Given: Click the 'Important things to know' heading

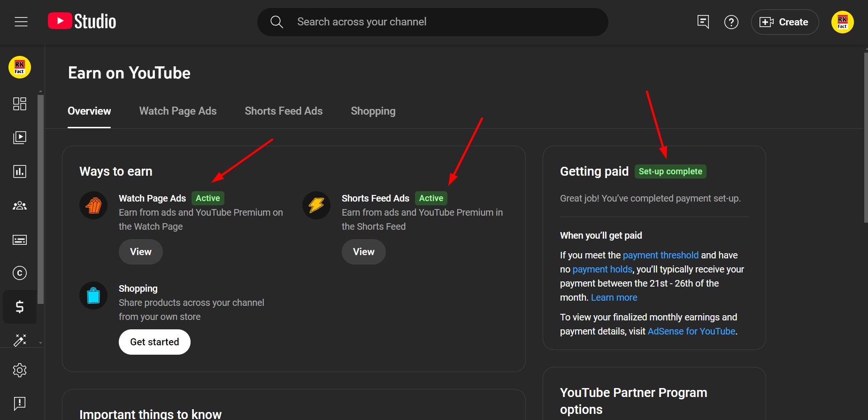Looking at the screenshot, I should [150, 414].
